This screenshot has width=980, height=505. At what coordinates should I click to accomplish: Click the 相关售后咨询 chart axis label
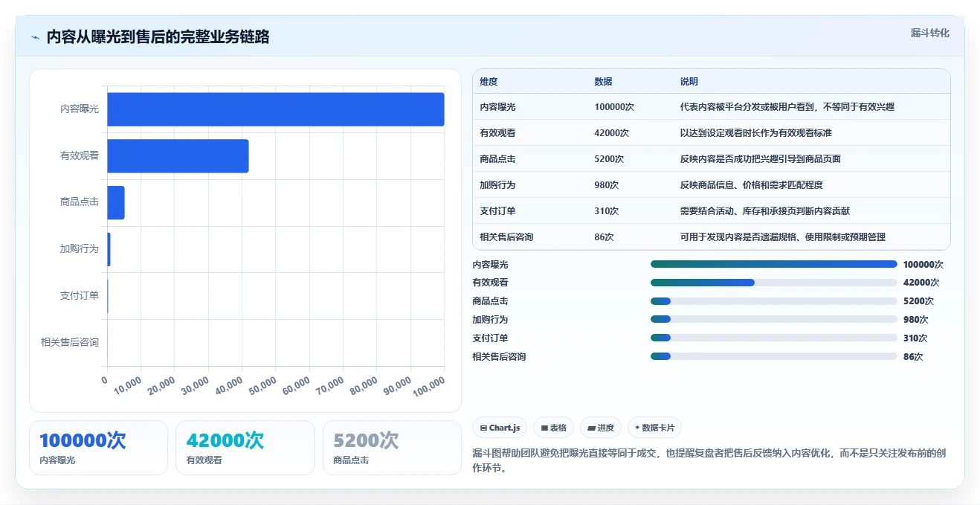coord(70,342)
